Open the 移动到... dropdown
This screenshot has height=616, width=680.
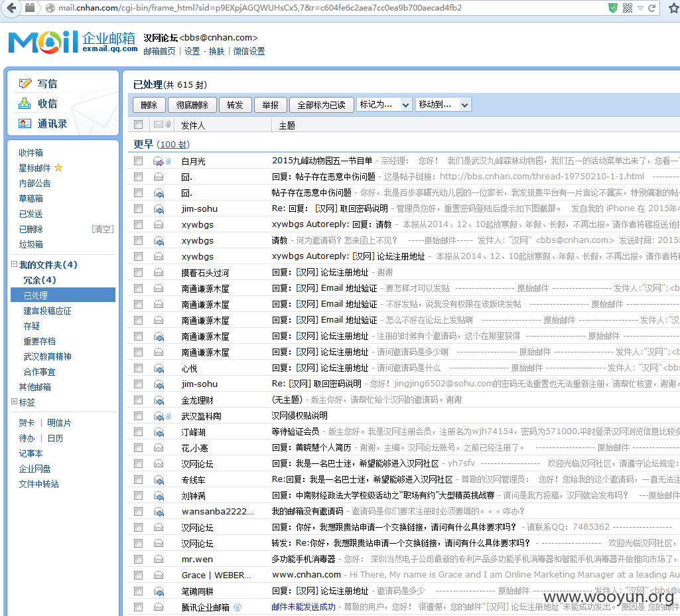tap(443, 104)
